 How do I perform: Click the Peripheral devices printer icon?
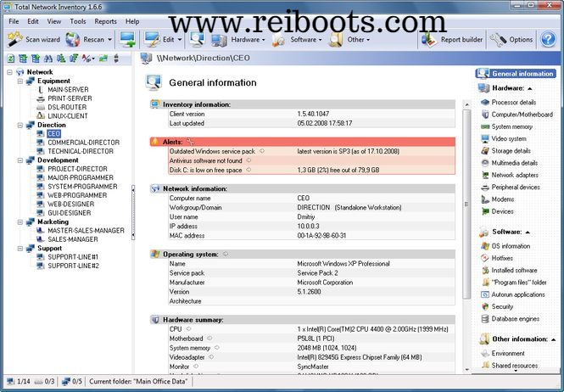click(x=485, y=188)
